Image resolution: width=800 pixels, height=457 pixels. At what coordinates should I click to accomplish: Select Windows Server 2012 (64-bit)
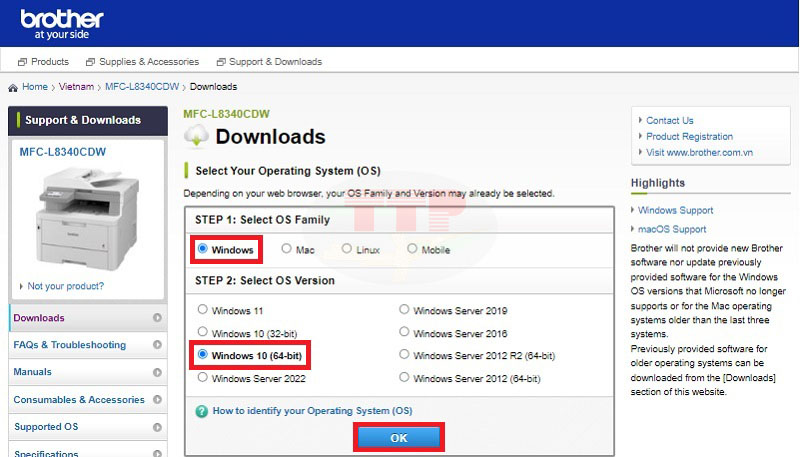404,377
